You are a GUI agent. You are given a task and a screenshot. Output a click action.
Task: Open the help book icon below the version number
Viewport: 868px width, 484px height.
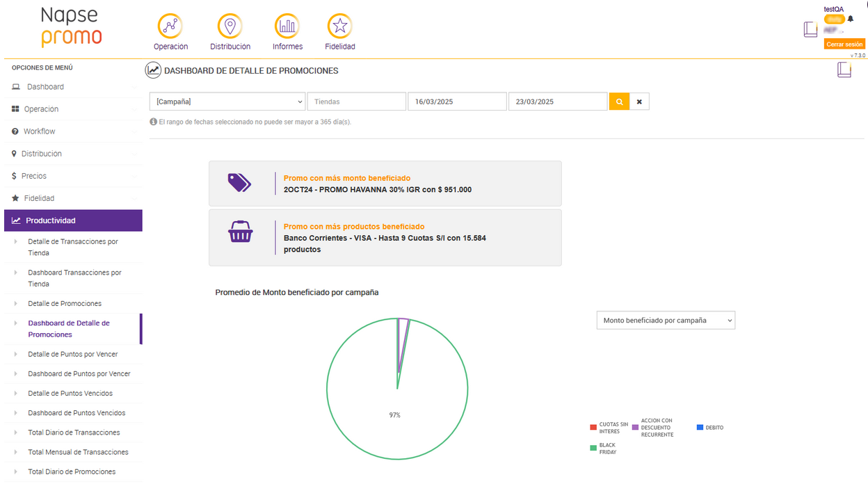point(844,70)
